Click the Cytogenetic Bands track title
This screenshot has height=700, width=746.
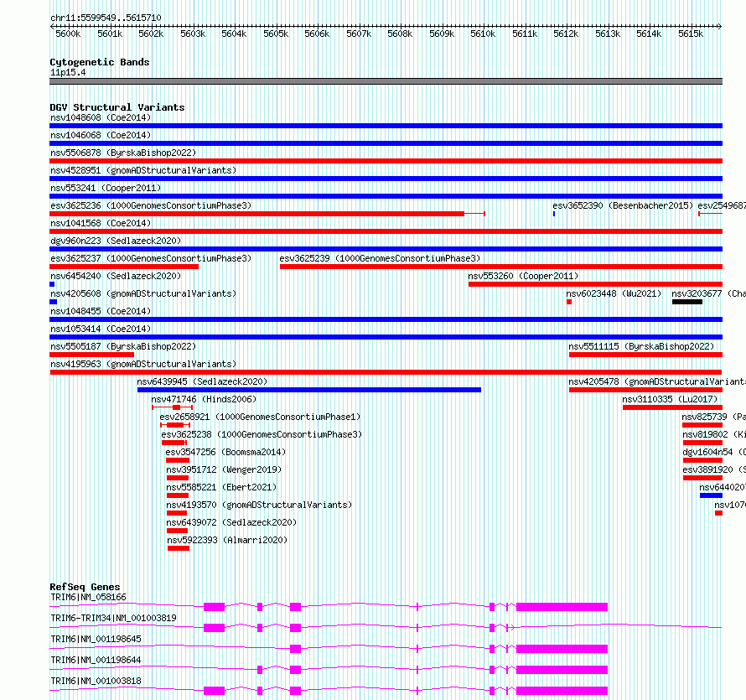tap(100, 62)
